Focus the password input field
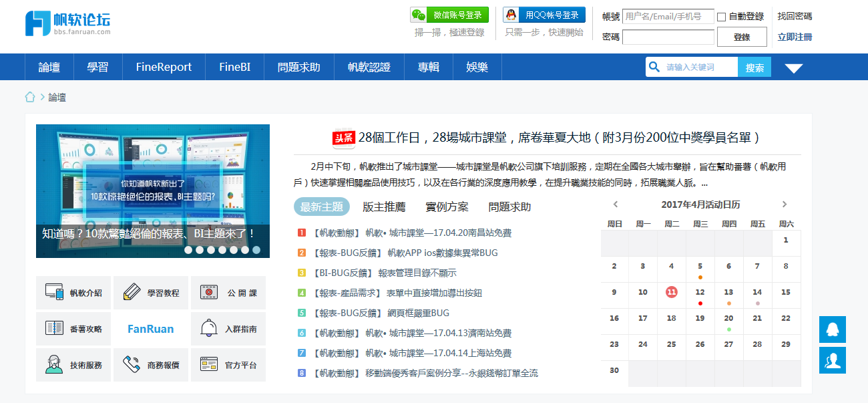 [x=668, y=37]
